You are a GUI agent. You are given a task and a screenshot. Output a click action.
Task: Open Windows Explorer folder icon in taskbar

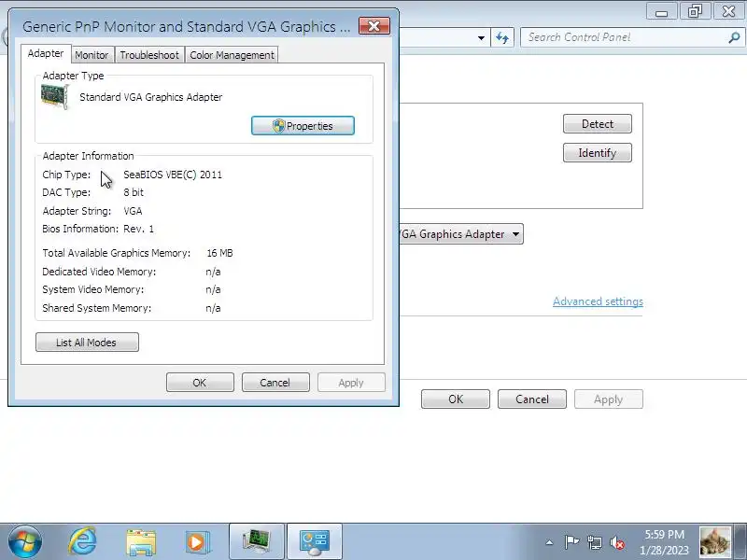(x=141, y=542)
